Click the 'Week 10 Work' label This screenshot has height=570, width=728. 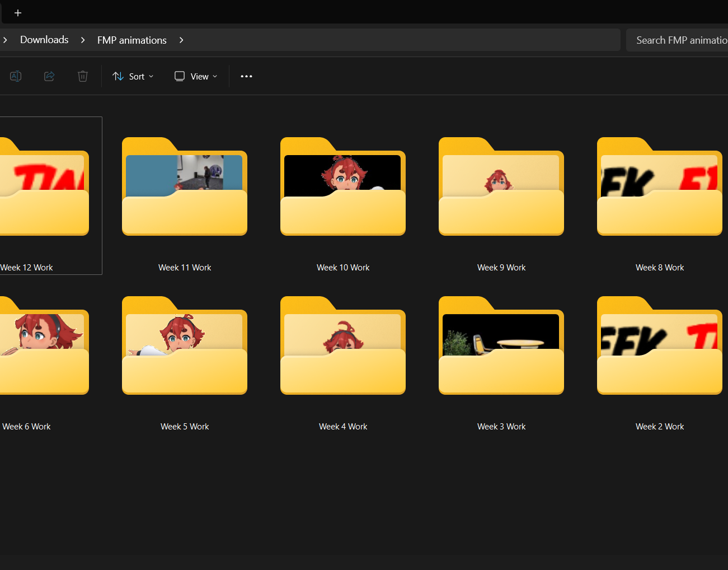pyautogui.click(x=343, y=268)
